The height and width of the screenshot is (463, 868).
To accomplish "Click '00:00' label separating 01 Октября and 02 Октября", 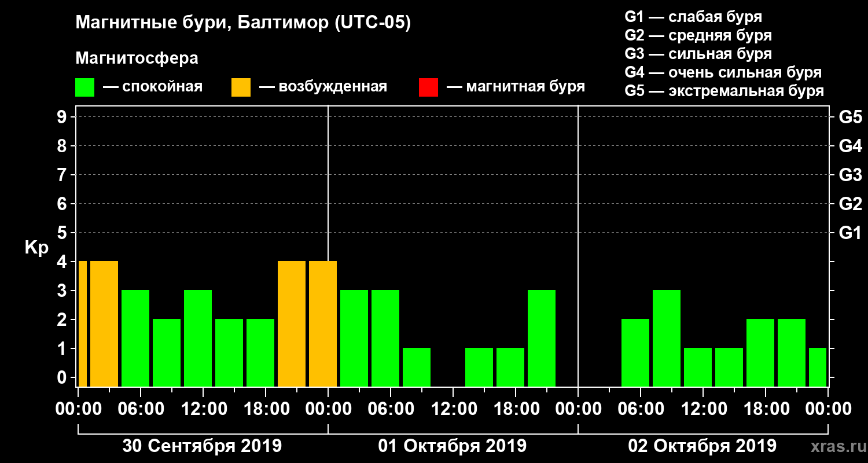I will (578, 409).
